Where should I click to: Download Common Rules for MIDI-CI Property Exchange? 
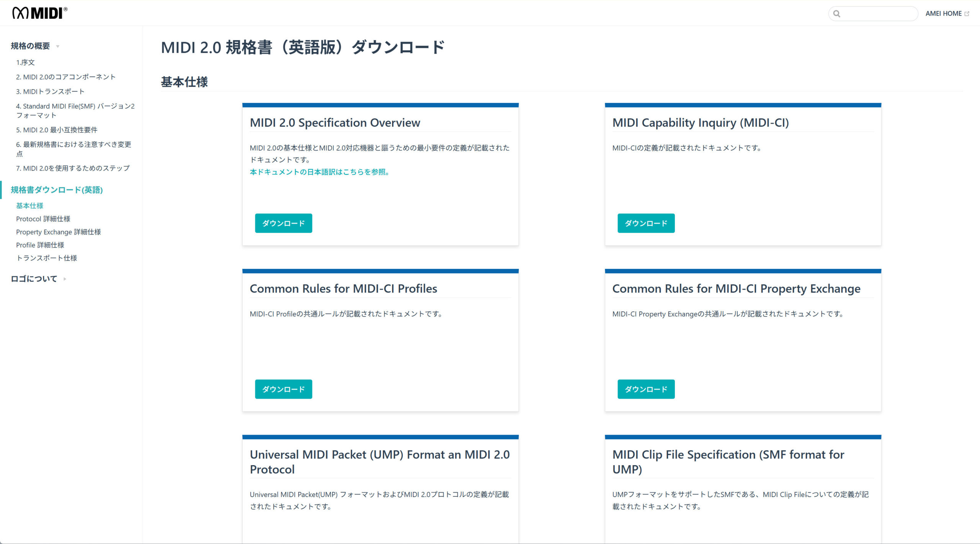[x=646, y=389]
